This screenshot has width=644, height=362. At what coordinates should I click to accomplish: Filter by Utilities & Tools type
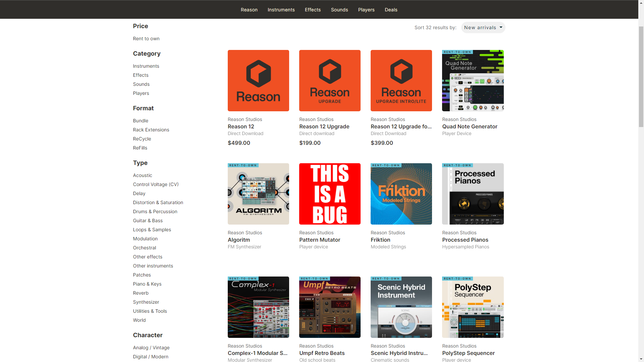click(150, 311)
